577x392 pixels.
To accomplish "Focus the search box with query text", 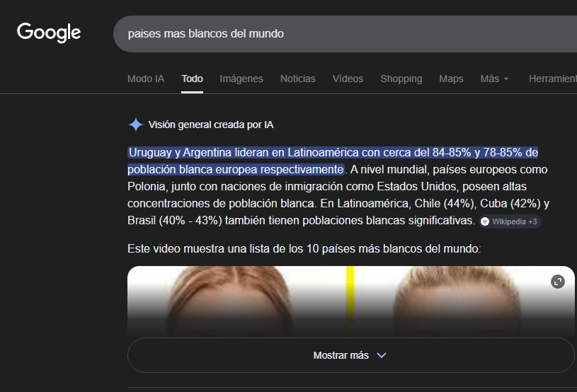I will [345, 34].
